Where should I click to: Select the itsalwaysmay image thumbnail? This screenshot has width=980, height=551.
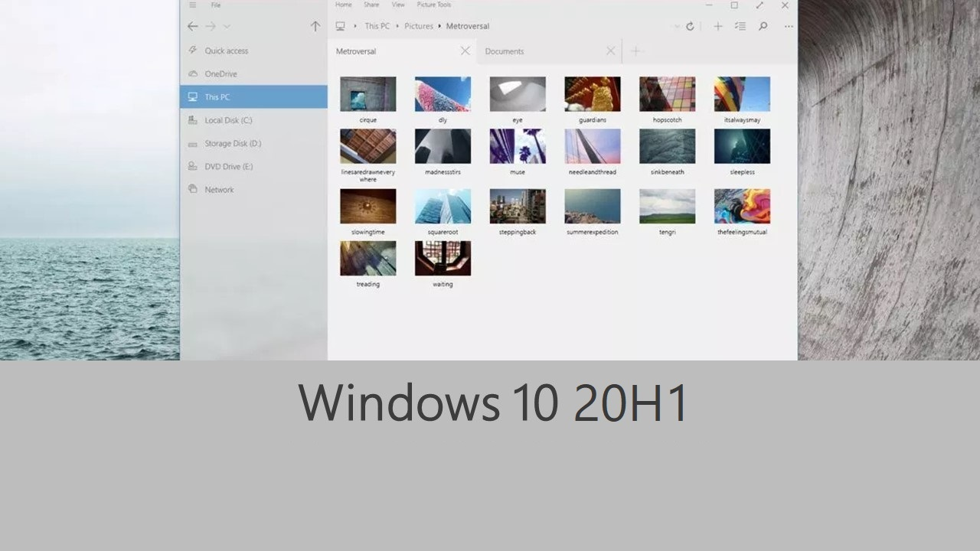pyautogui.click(x=742, y=94)
